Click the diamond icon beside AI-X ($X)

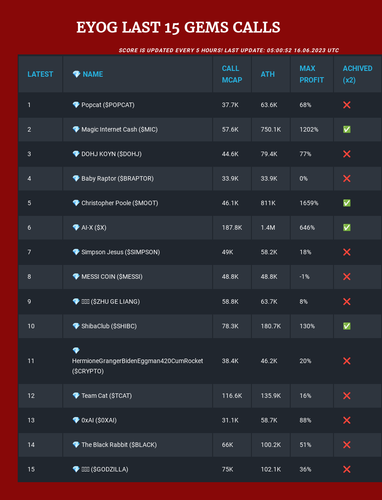click(x=76, y=228)
